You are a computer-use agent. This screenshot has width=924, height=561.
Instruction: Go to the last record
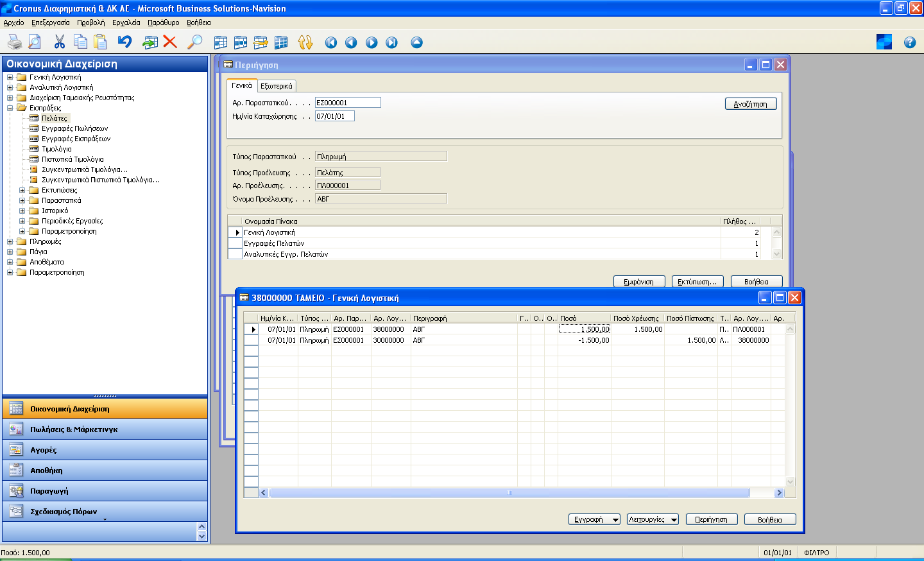tap(391, 42)
